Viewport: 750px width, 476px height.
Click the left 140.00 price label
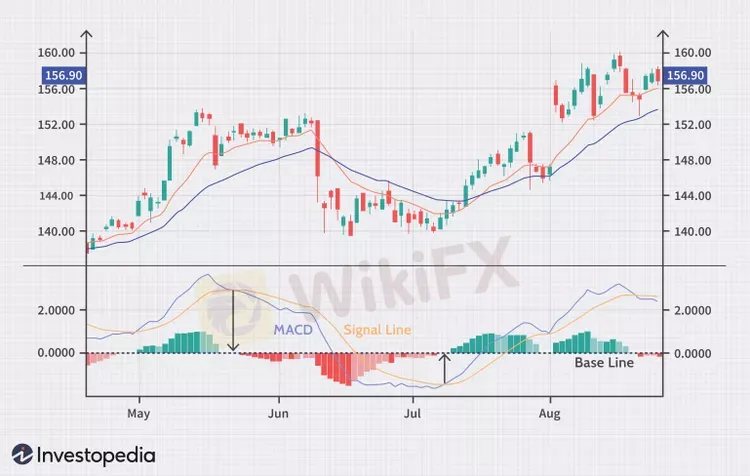[56, 232]
